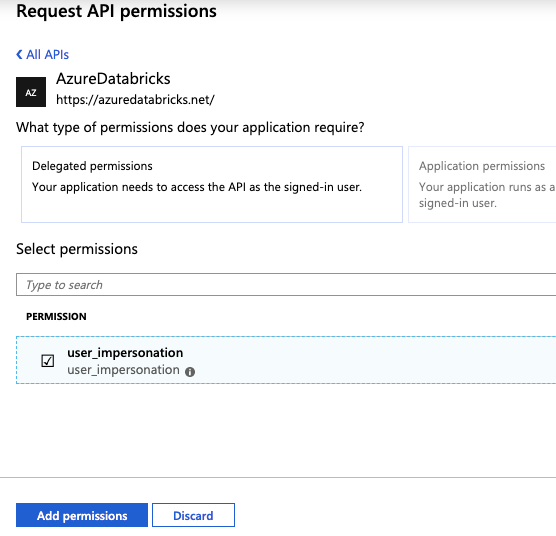Viewport: 556px width, 536px height.
Task: Select the Delegated permissions card
Action: (212, 184)
